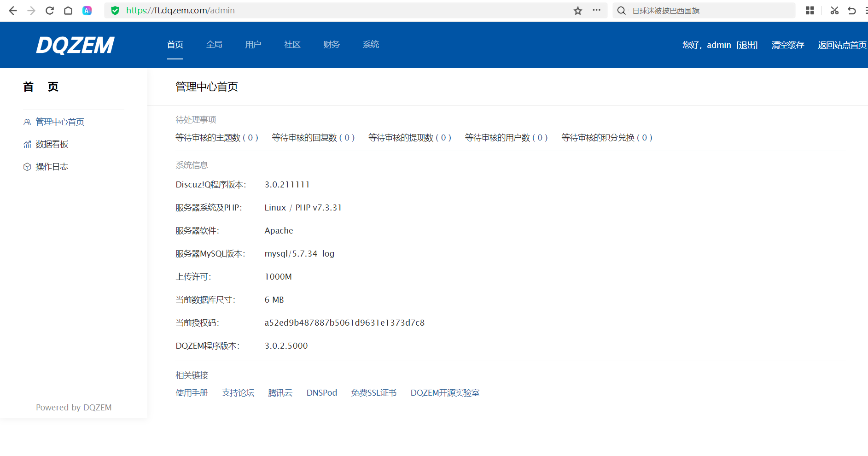Click the scissors screenshot icon
This screenshot has height=456, width=868.
pyautogui.click(x=834, y=11)
